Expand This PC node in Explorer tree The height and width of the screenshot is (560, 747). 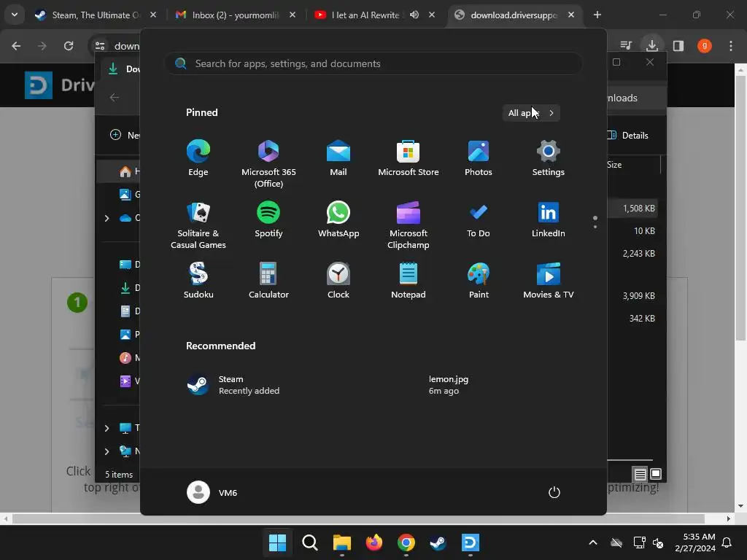point(107,428)
